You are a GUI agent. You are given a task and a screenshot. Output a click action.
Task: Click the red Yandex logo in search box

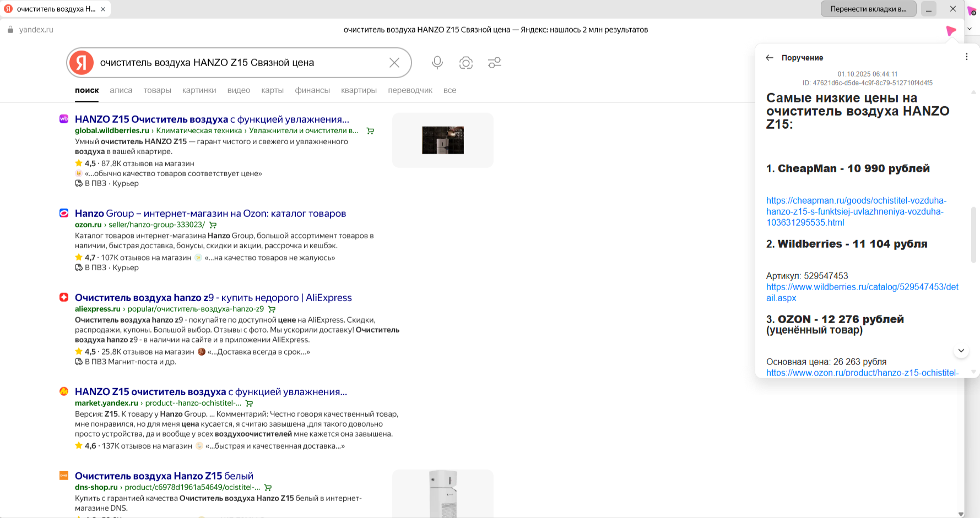click(82, 63)
